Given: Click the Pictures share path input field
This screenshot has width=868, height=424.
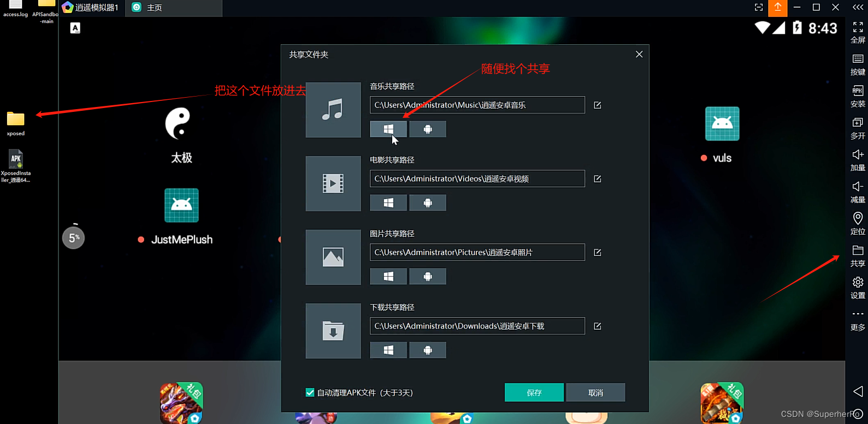Looking at the screenshot, I should coord(477,252).
